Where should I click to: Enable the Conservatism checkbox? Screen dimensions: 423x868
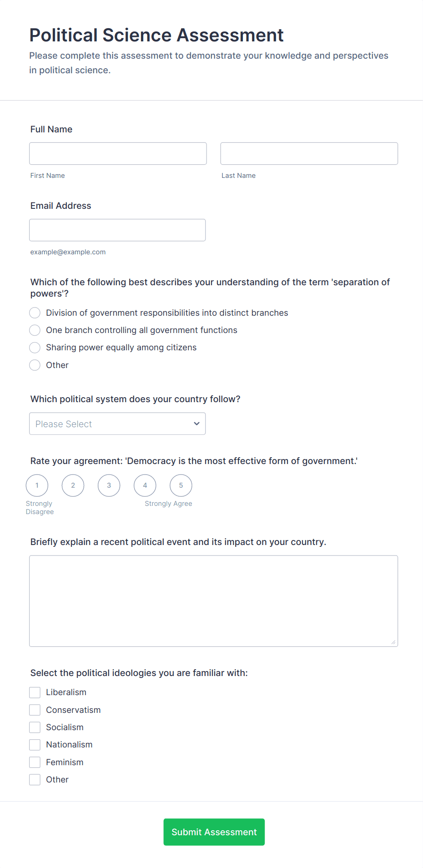pos(35,710)
